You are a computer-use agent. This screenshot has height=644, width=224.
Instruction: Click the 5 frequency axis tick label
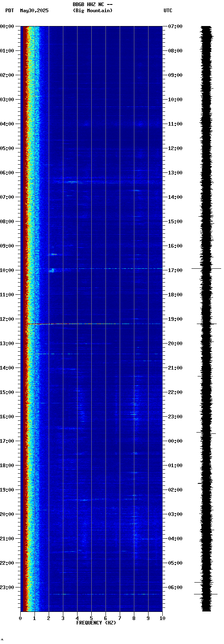91,618
